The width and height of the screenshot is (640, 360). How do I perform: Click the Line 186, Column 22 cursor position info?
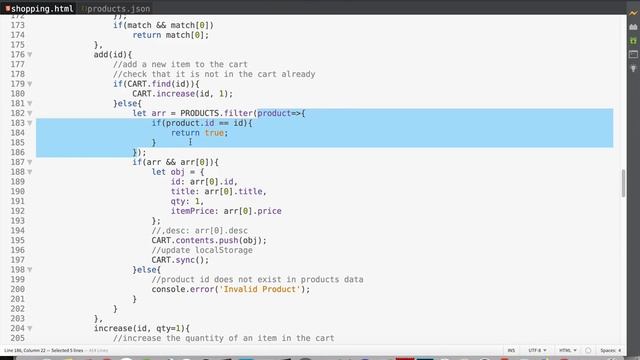point(25,350)
